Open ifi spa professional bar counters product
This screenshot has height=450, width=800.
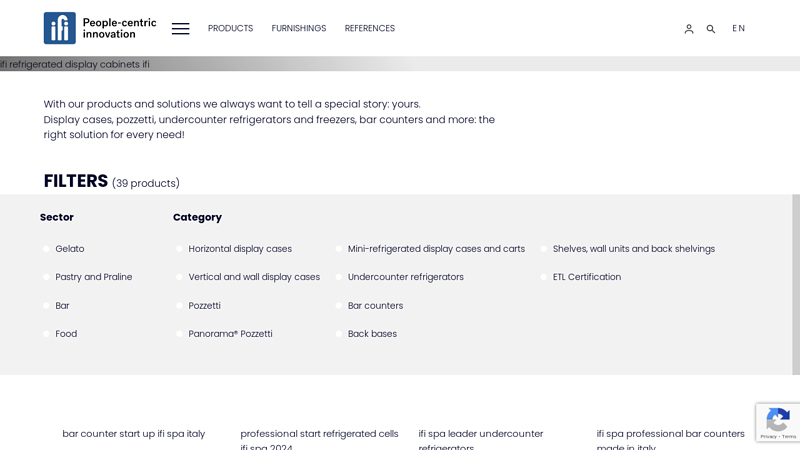[x=670, y=439]
